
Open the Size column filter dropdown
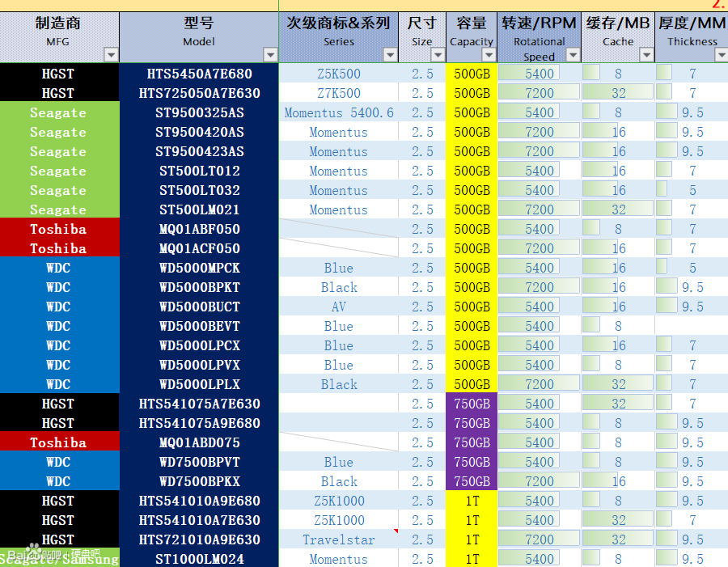pos(438,55)
